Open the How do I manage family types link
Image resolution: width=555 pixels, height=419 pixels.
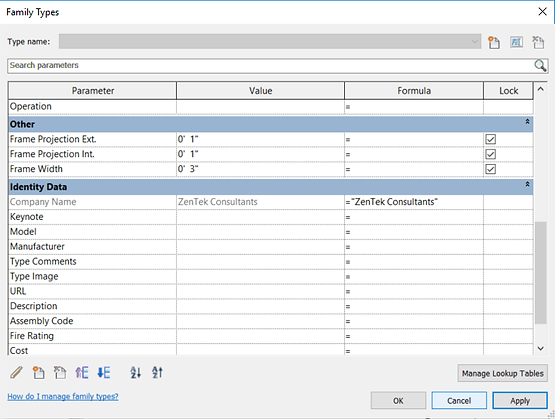(63, 397)
